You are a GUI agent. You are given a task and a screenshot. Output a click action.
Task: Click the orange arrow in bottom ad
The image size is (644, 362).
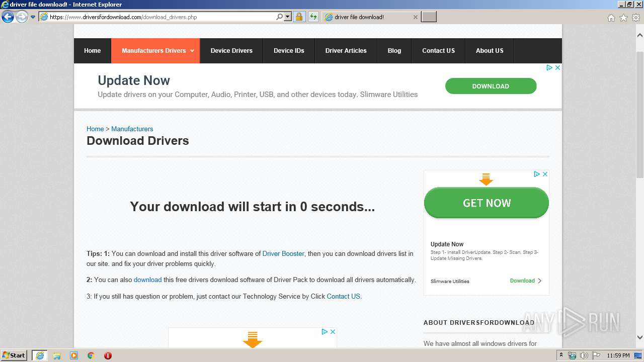pyautogui.click(x=253, y=339)
